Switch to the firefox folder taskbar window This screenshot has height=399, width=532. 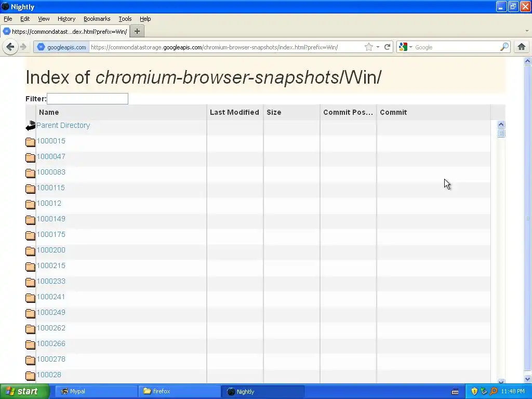tap(179, 391)
